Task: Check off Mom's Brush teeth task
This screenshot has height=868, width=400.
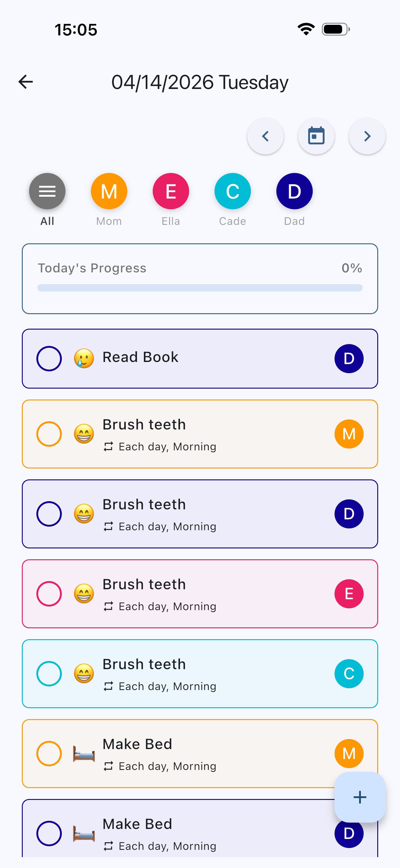Action: (49, 434)
